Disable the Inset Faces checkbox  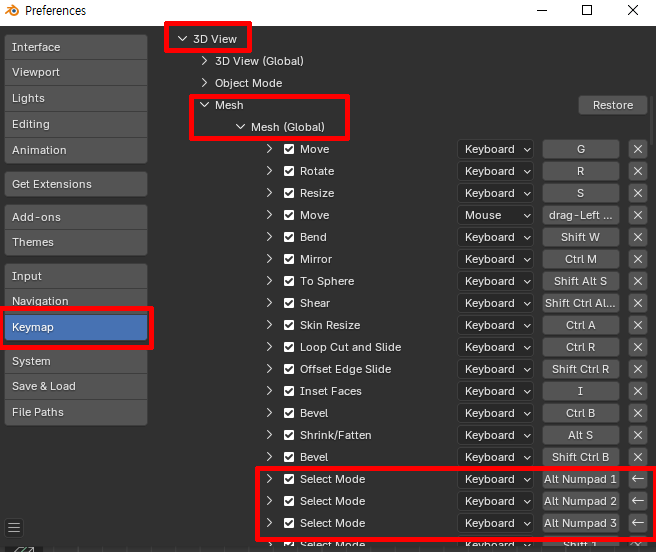click(x=289, y=391)
